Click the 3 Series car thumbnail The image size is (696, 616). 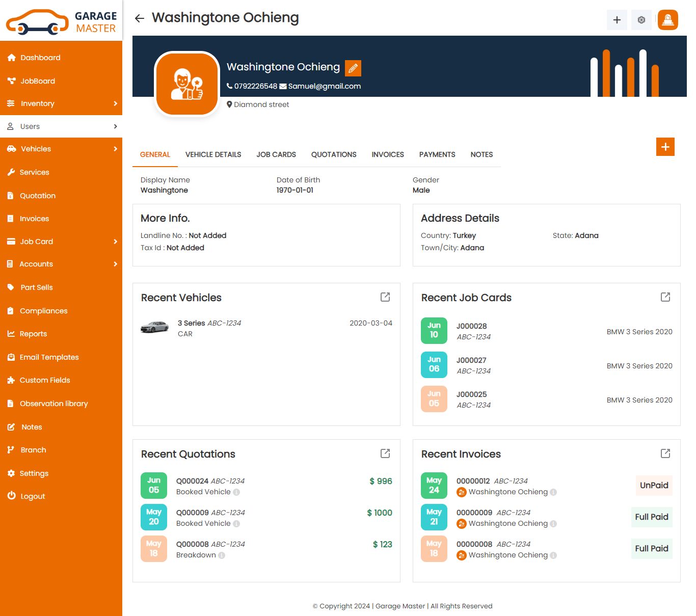154,327
